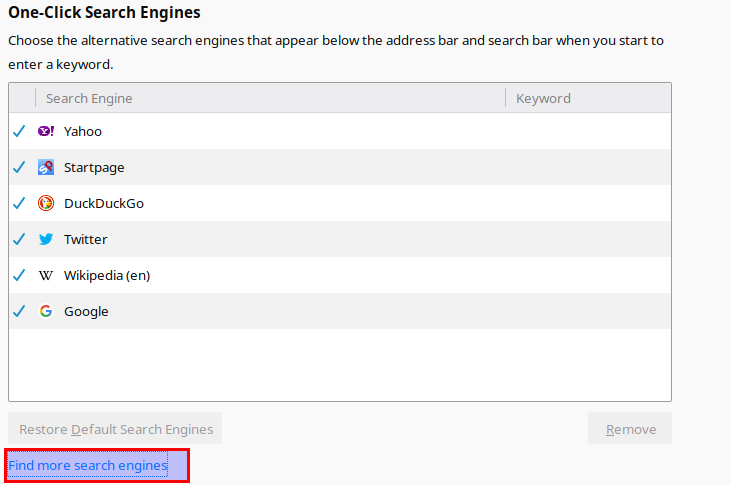This screenshot has height=485, width=731.
Task: Click the Keyword cell for Yahoo
Action: pos(588,131)
